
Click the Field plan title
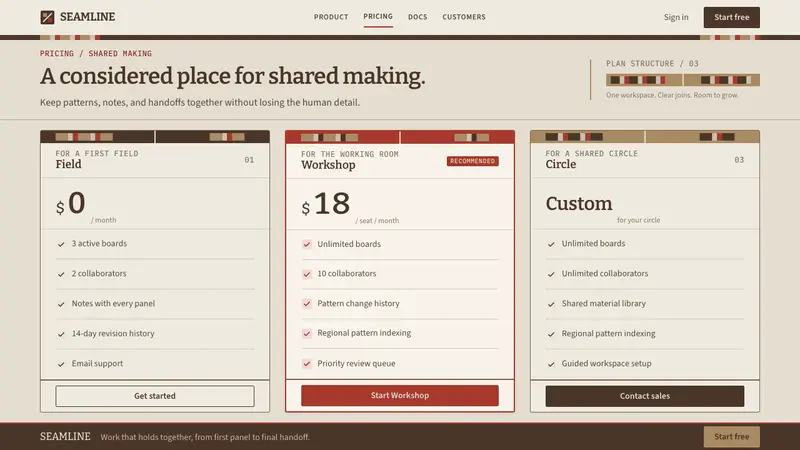pos(68,164)
